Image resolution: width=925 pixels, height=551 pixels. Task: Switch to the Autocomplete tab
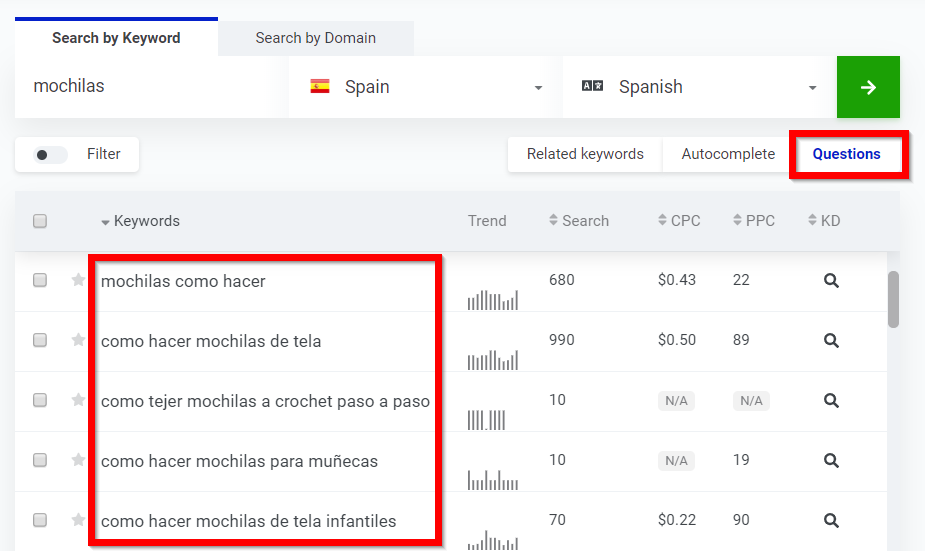(x=728, y=154)
